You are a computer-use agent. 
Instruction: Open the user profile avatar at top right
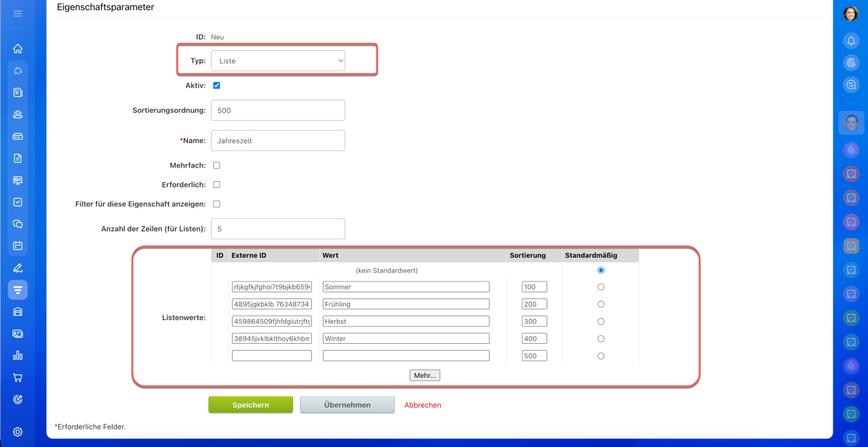tap(850, 14)
